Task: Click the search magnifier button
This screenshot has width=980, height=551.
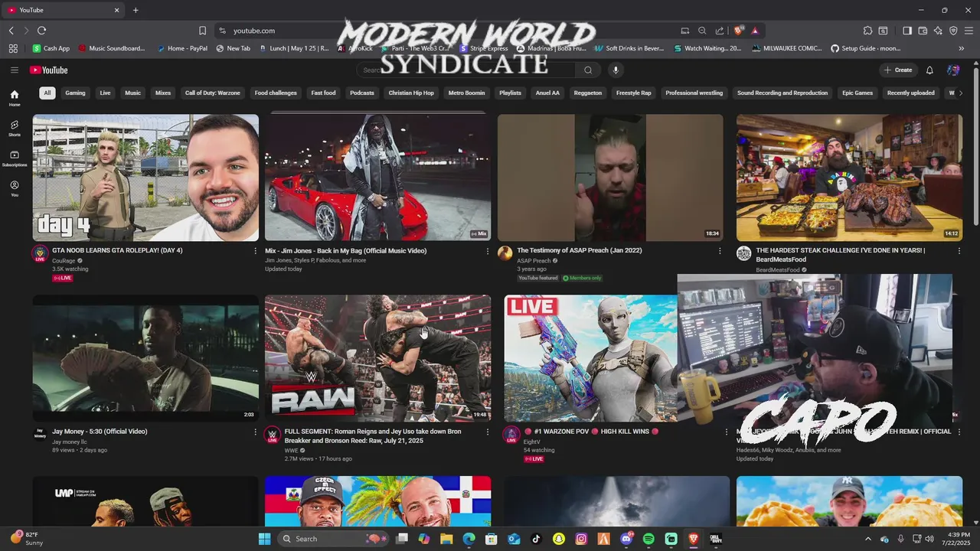Action: pyautogui.click(x=588, y=70)
